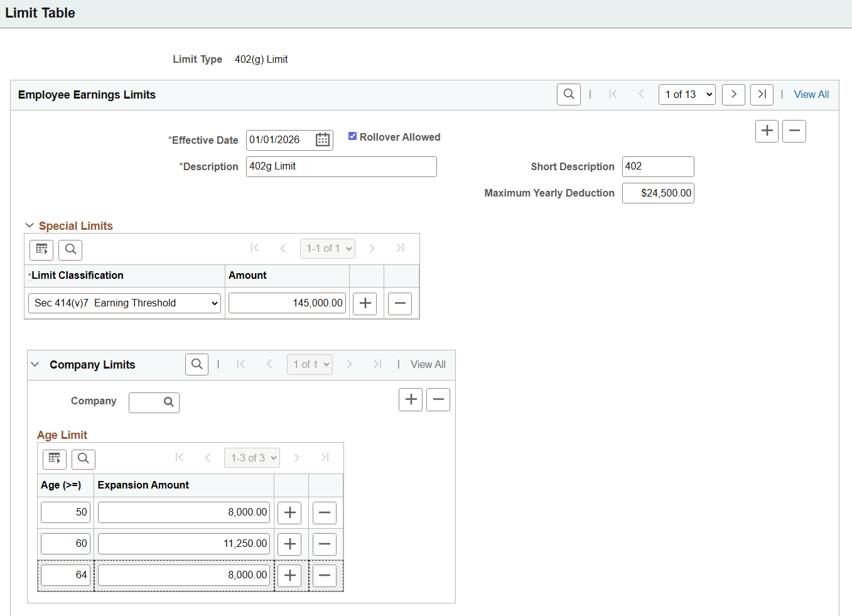Go to previous Employee Earnings Limits row
The image size is (852, 616).
641,94
